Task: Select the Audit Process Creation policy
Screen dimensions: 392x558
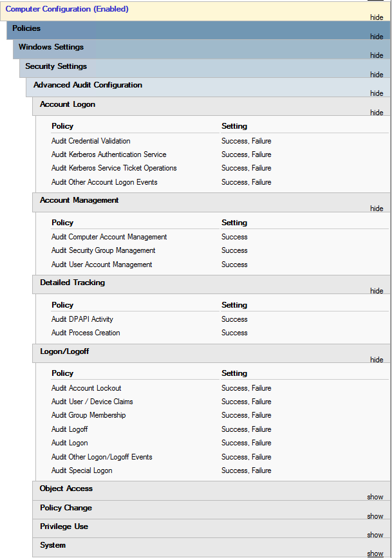Action: [x=86, y=333]
